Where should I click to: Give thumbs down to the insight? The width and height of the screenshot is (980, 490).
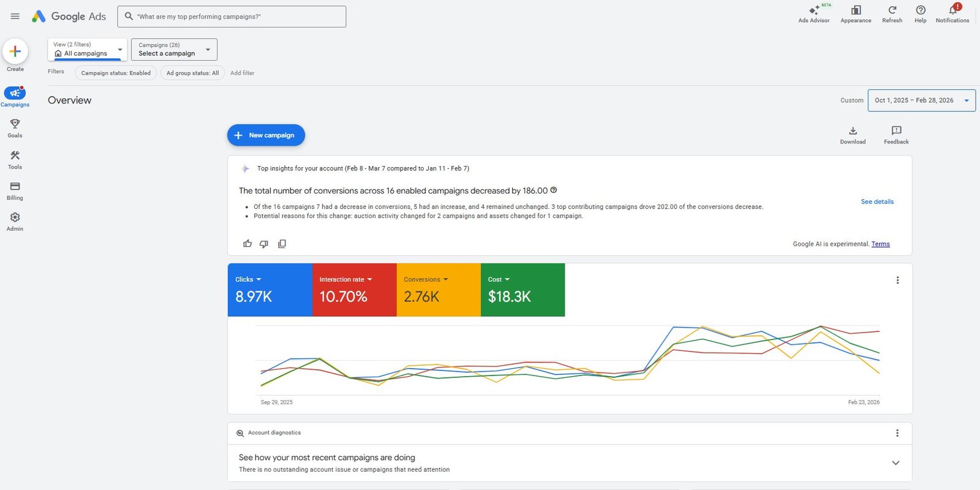(264, 244)
